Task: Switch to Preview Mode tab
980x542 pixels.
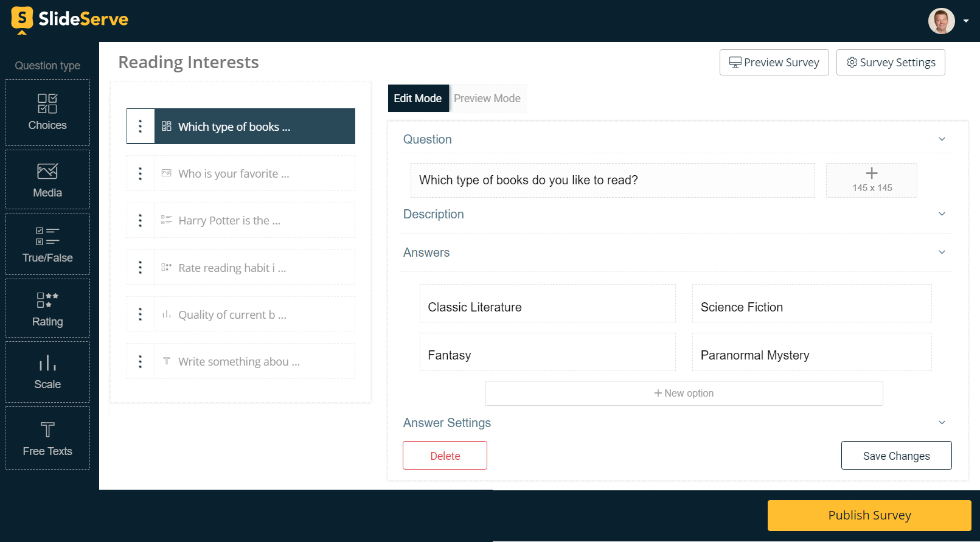Action: tap(487, 99)
